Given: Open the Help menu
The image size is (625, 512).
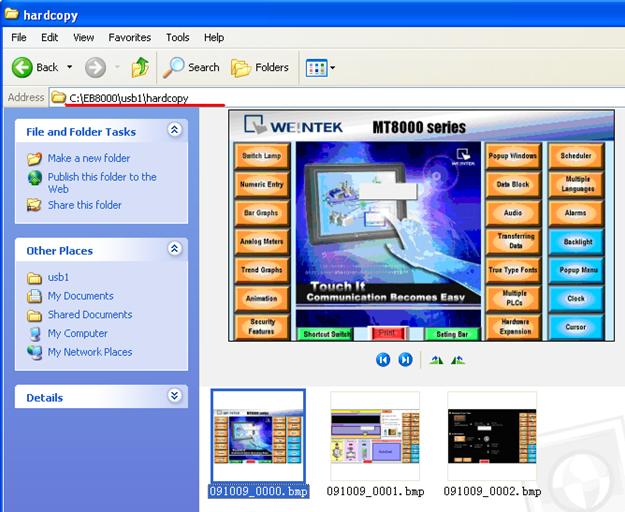Looking at the screenshot, I should tap(214, 37).
